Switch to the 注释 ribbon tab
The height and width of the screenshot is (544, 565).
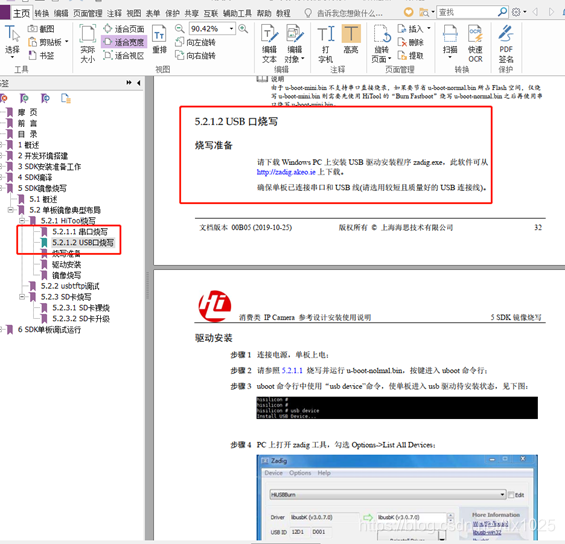point(114,13)
